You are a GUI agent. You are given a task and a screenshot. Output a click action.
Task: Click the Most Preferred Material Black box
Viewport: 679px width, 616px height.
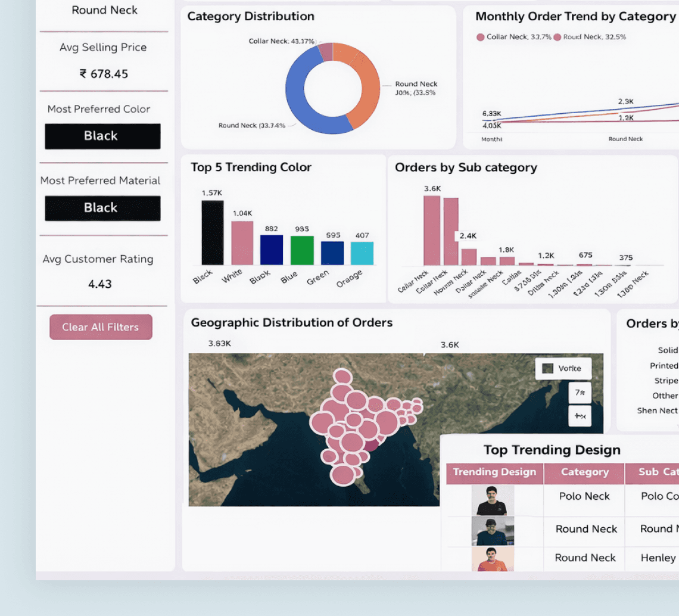102,209
